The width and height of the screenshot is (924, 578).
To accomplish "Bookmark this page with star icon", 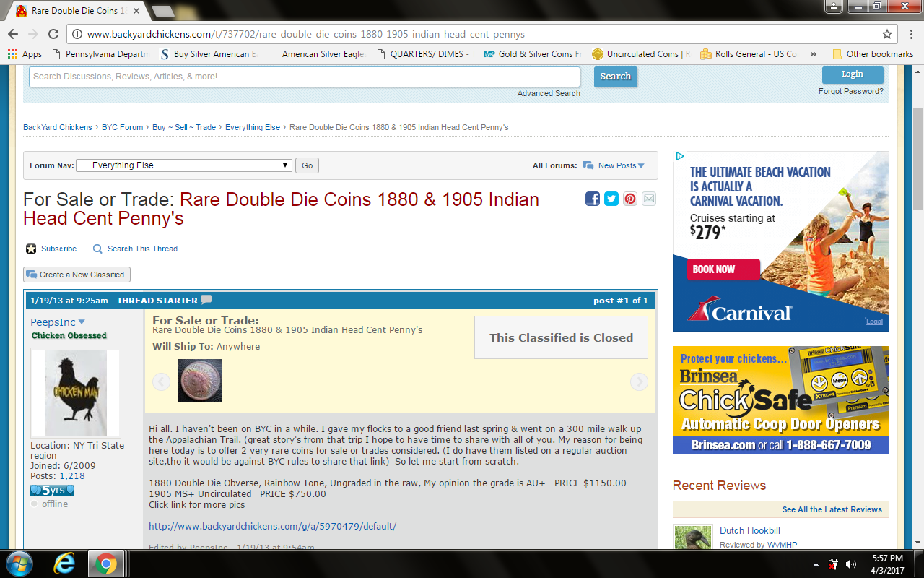I will [x=887, y=34].
